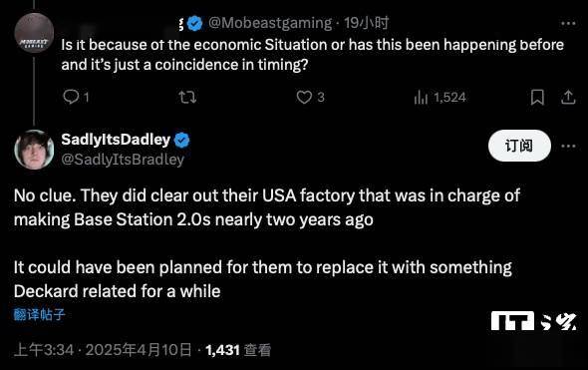Image resolution: width=588 pixels, height=370 pixels.
Task: Open the Mobeastgaming profile avatar
Action: pyautogui.click(x=34, y=33)
